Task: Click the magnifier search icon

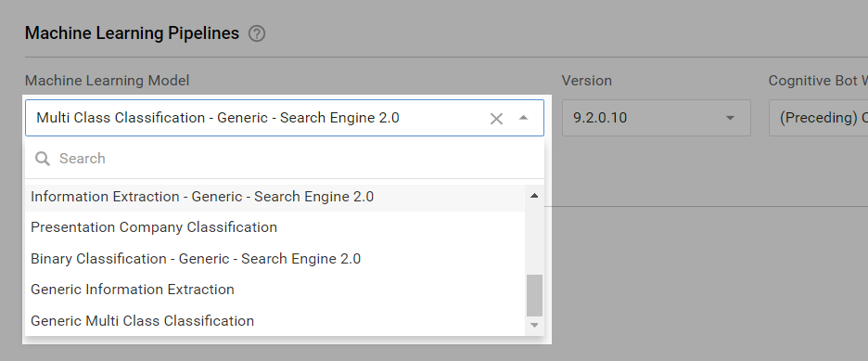Action: (43, 159)
